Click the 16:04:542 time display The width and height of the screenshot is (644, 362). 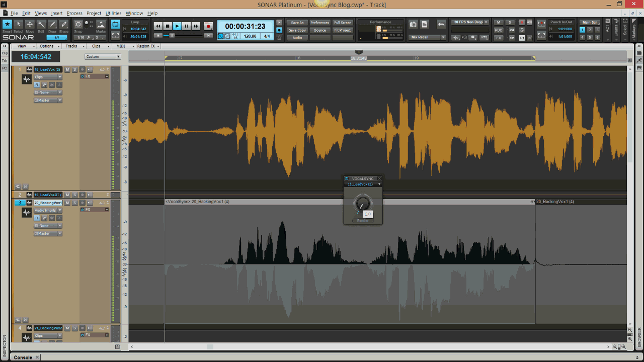click(36, 57)
